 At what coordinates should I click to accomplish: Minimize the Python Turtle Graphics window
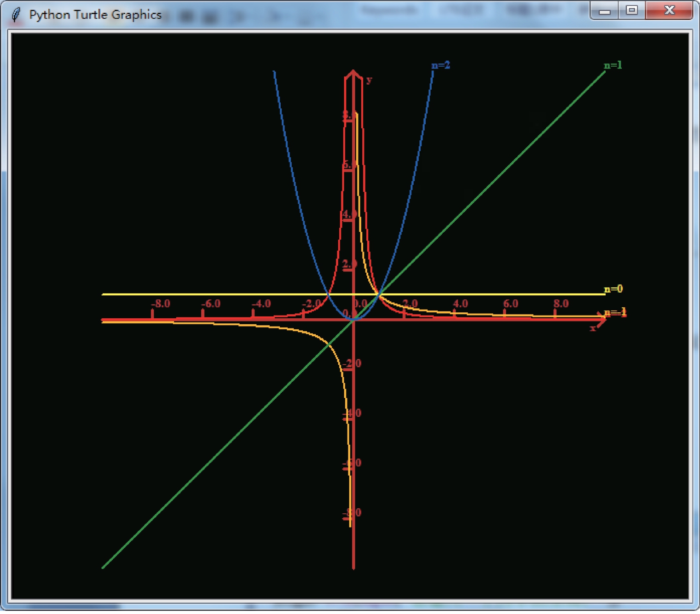tap(605, 11)
